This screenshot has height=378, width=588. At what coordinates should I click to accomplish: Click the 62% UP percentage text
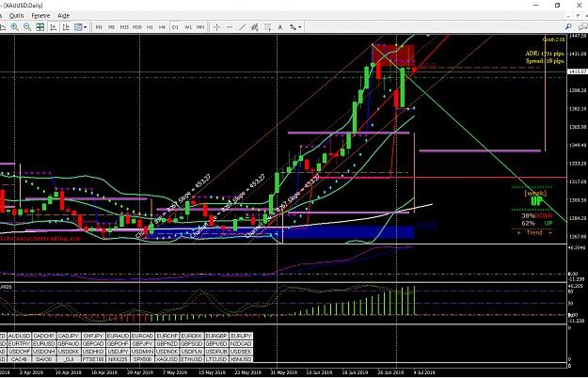point(536,223)
